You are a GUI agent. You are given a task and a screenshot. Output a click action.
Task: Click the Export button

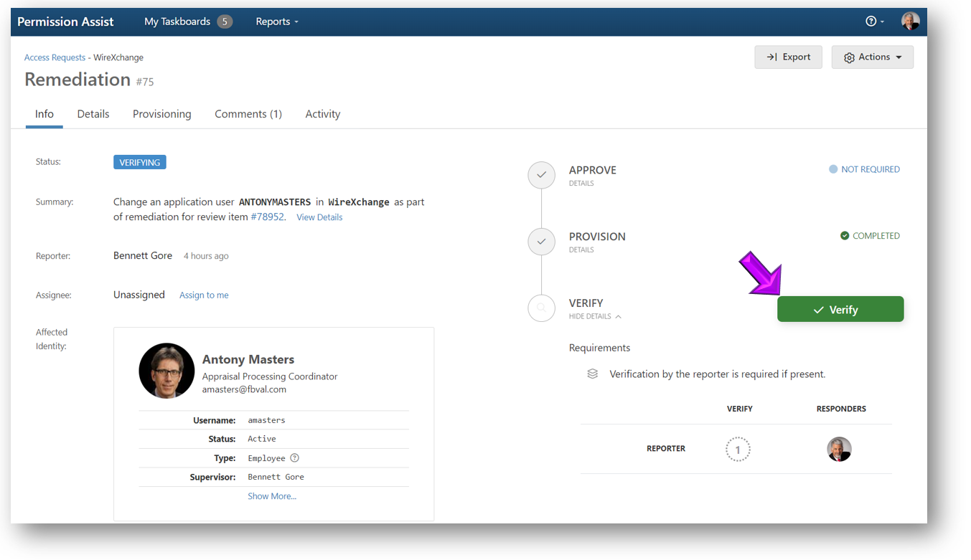tap(788, 57)
